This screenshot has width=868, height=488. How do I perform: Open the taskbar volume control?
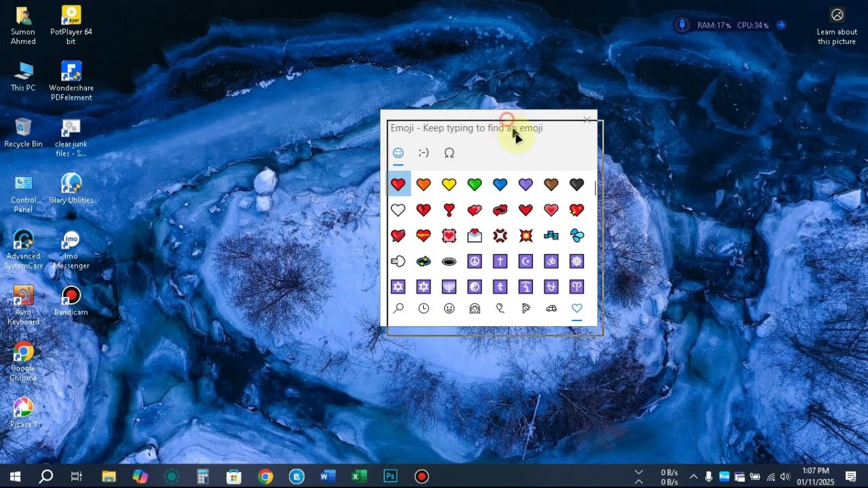(785, 476)
